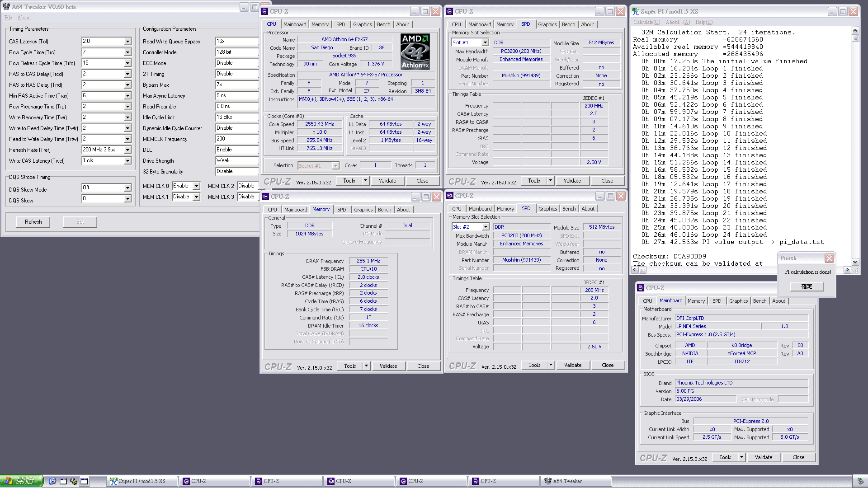Open the DQS Skew value dropdown
This screenshot has width=868, height=488.
(x=127, y=199)
